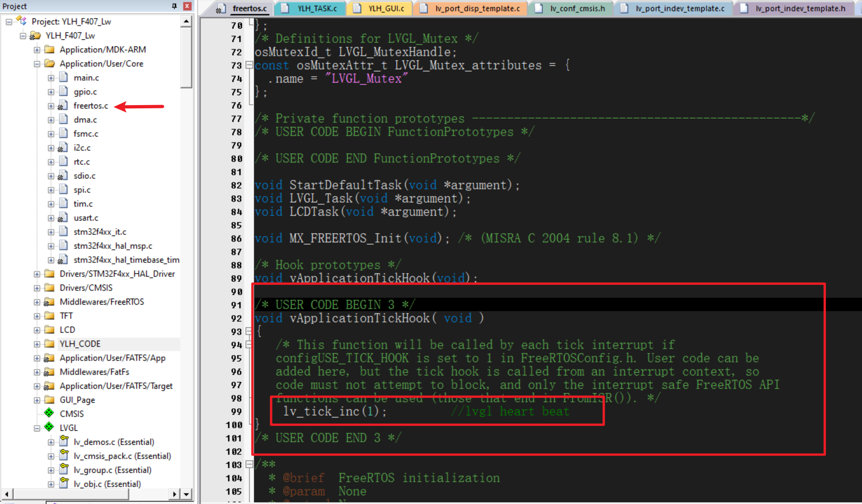Screen dimensions: 862x504
Task: Click the LCD folder icon
Action: [x=49, y=330]
